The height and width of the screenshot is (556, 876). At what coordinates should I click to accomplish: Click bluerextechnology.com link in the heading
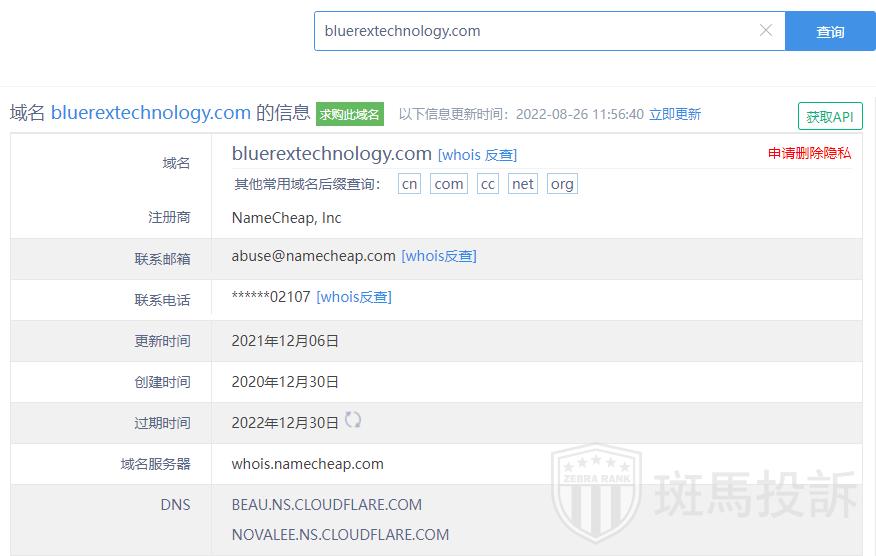(150, 113)
